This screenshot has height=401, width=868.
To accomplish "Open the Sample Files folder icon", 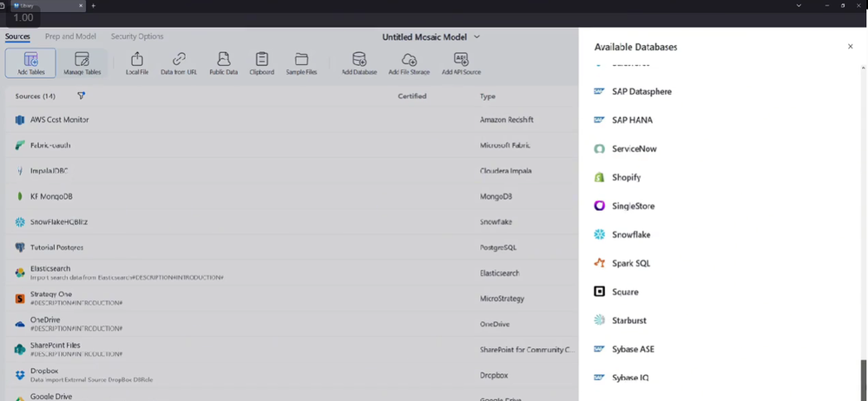I will [x=301, y=59].
